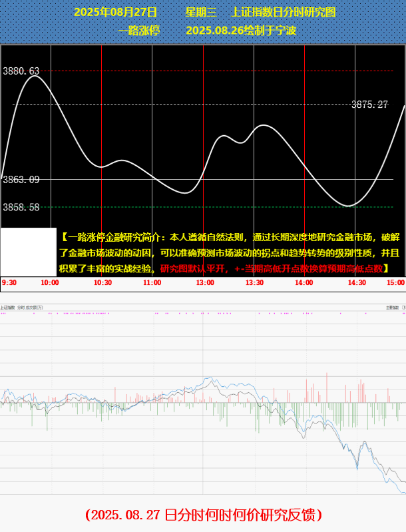Click the 上证指数日分时研究图 title

click(284, 12)
